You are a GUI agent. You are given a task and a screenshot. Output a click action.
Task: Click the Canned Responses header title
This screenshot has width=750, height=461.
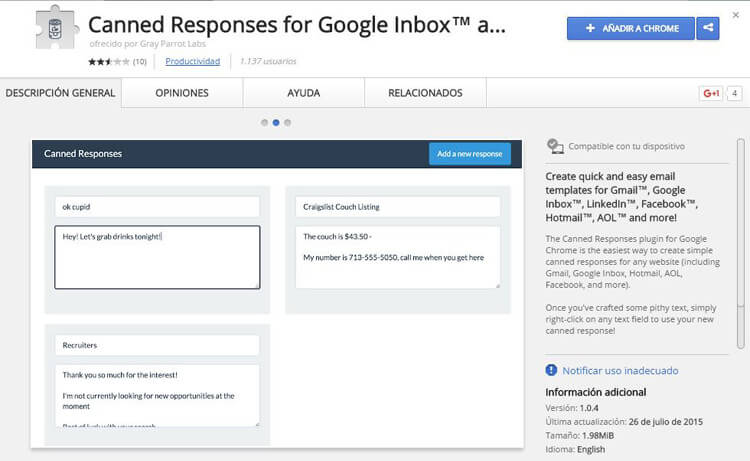(x=83, y=154)
